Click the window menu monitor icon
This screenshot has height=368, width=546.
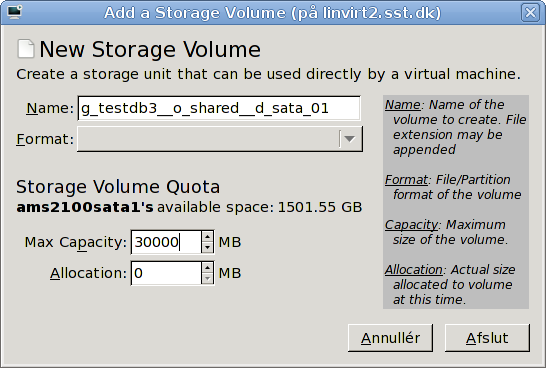pyautogui.click(x=14, y=12)
